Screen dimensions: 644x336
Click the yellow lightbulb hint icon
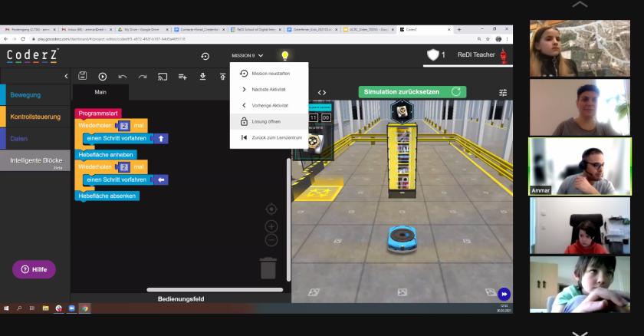pos(284,55)
